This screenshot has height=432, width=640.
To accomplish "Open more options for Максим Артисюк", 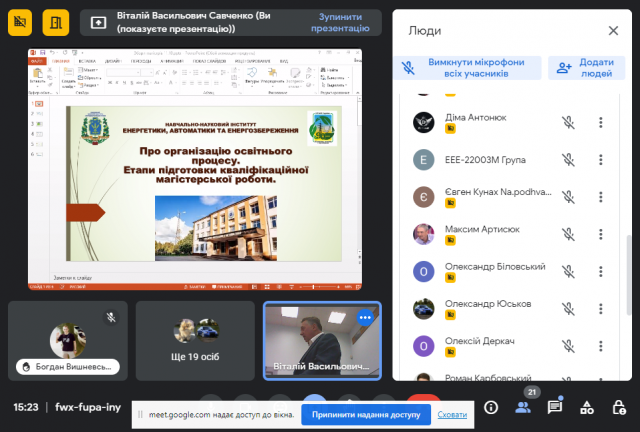I will (601, 234).
